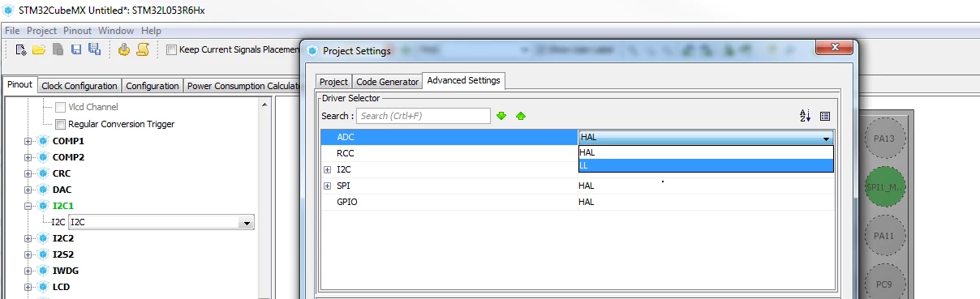
Task: Expand the IWDG tree node
Action: point(28,271)
